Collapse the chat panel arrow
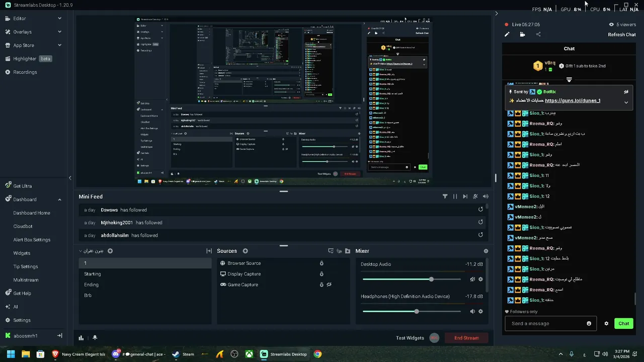The height and width of the screenshot is (362, 644). (x=496, y=14)
